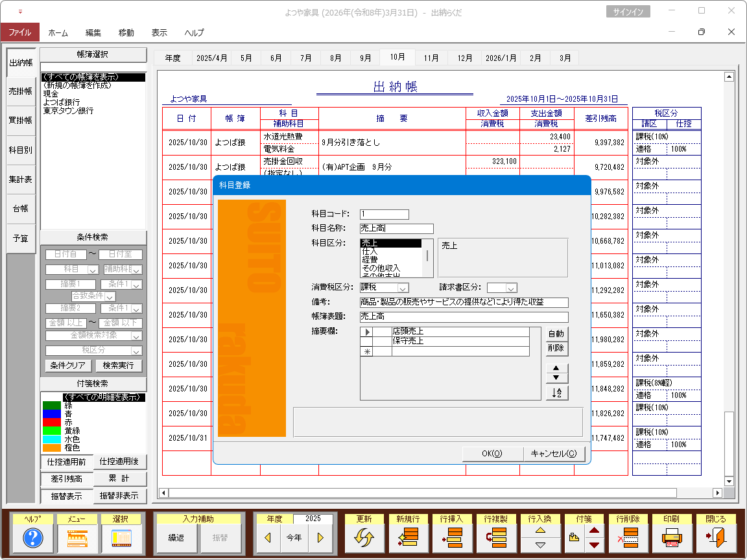Click the 閉じる exit door icon
Image resolution: width=747 pixels, height=560 pixels.
(716, 538)
